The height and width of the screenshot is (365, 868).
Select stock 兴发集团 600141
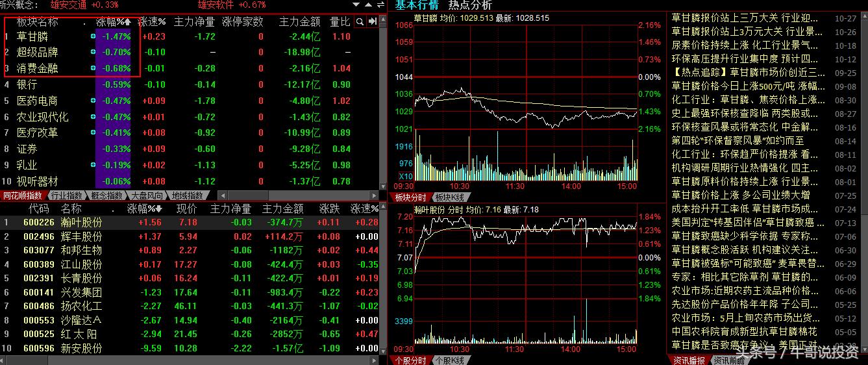pos(190,292)
